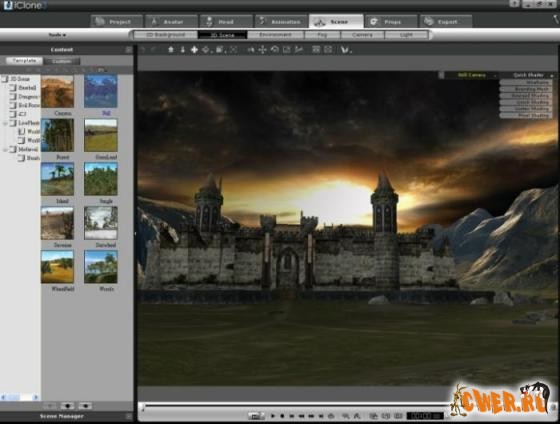This screenshot has height=424, width=560.
Task: Switch to the Avatar tab
Action: pyautogui.click(x=171, y=21)
